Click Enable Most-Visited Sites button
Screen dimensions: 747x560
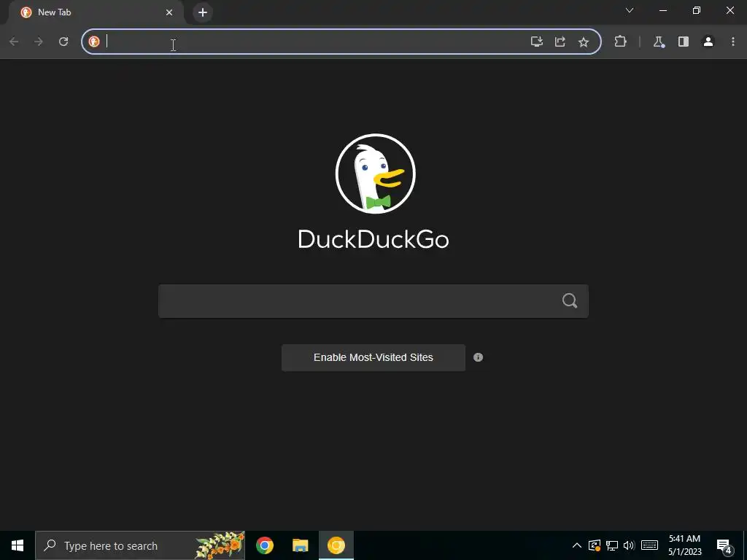click(x=373, y=357)
